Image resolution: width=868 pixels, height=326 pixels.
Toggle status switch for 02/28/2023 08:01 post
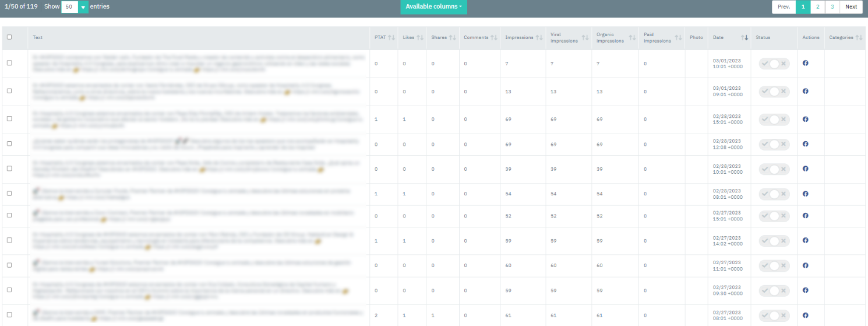(x=774, y=194)
